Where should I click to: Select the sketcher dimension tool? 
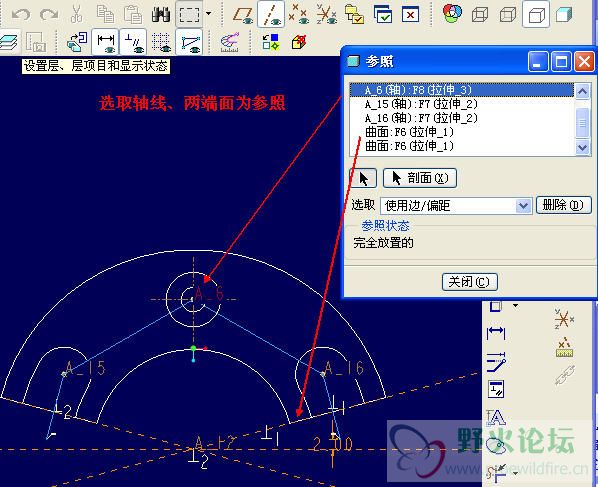(496, 333)
